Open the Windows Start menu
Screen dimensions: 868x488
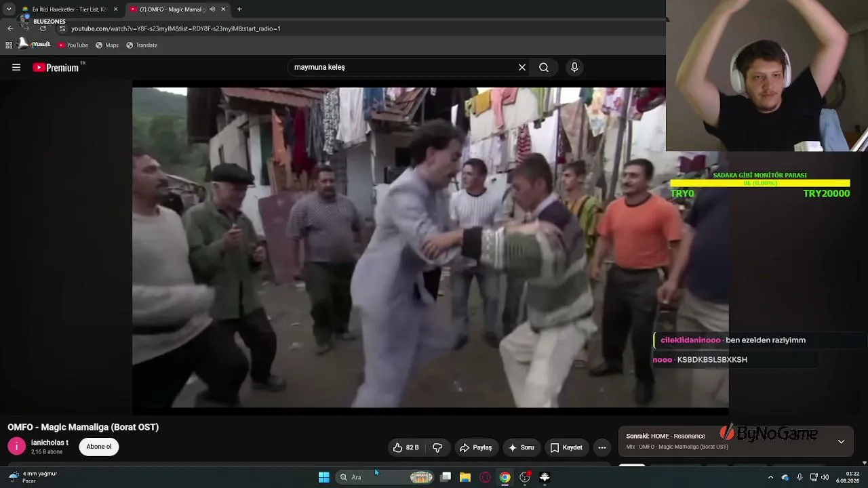tap(324, 477)
